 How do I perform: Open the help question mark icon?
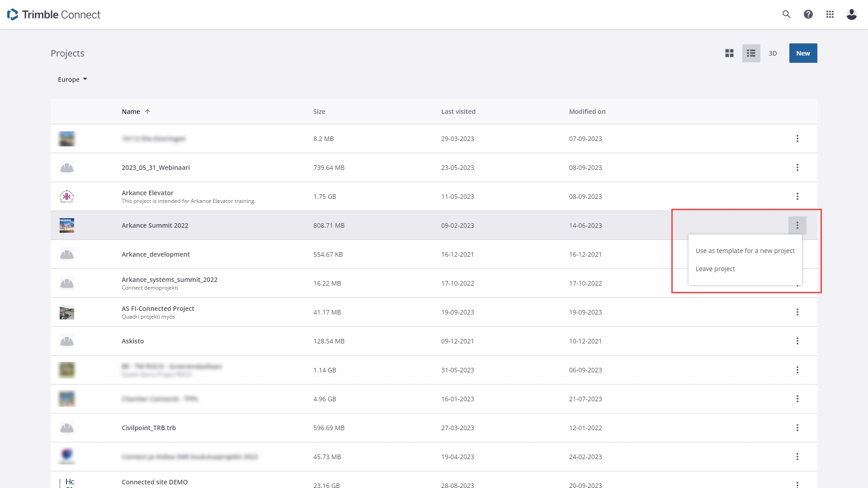(x=808, y=14)
